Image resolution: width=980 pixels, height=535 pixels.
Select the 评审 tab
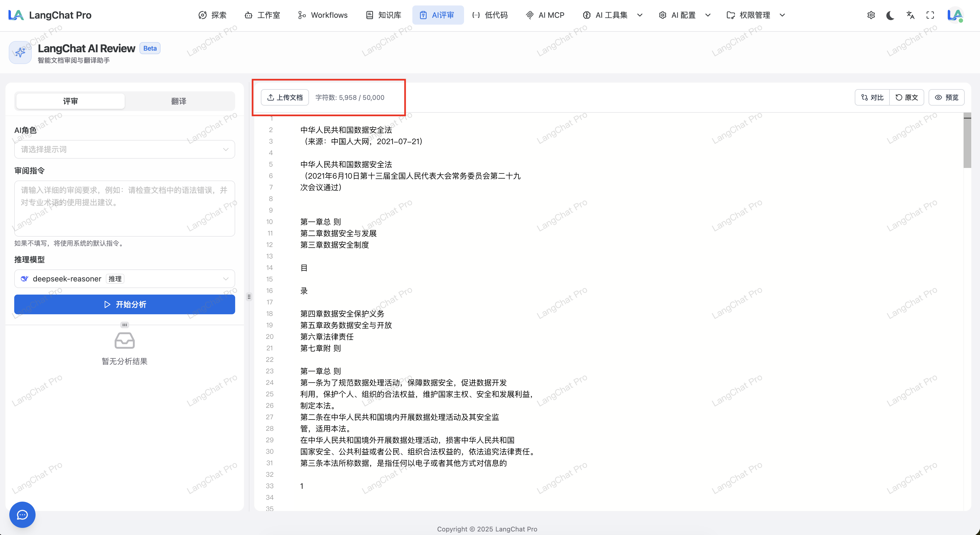click(x=70, y=101)
